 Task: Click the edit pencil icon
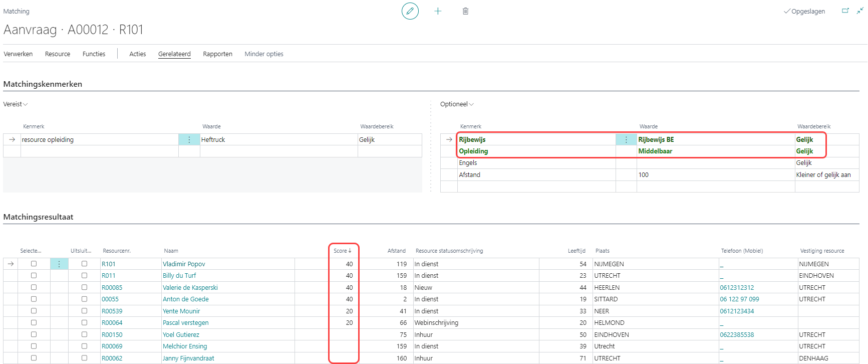410,11
